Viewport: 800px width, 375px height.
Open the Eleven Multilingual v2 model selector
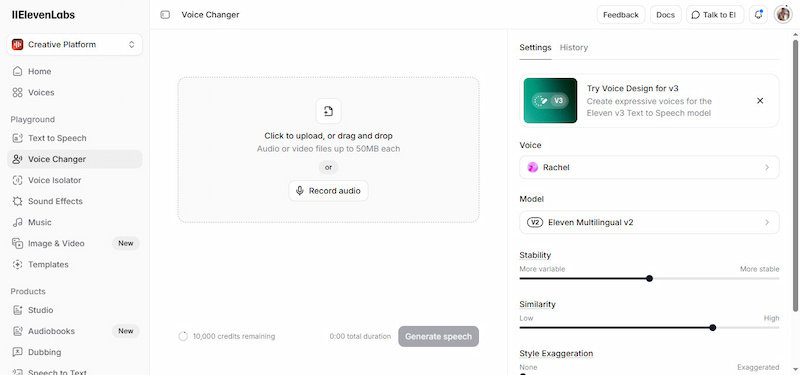tap(649, 222)
